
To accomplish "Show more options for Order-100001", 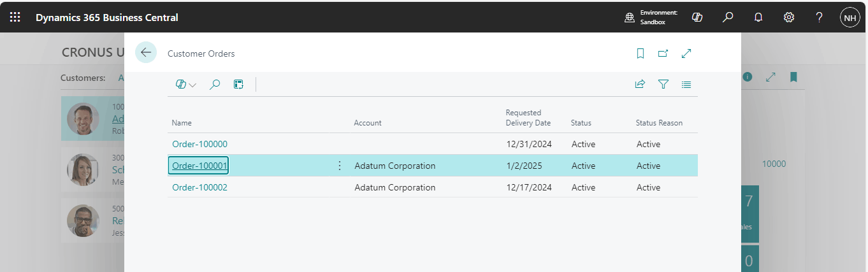I will 340,166.
